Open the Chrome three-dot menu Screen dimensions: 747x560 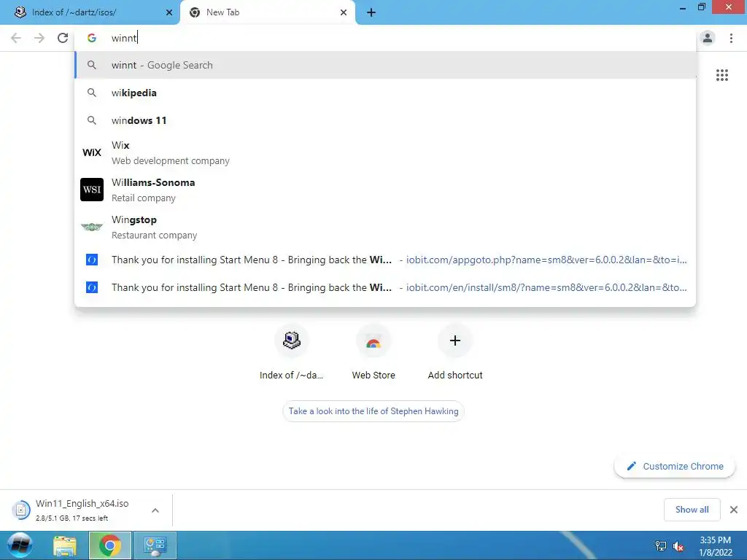[x=731, y=38]
